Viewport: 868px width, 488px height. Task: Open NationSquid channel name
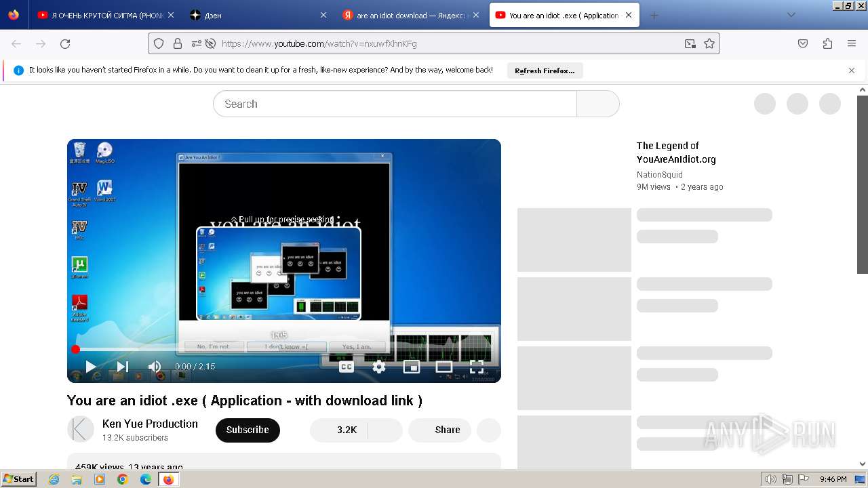(x=660, y=175)
